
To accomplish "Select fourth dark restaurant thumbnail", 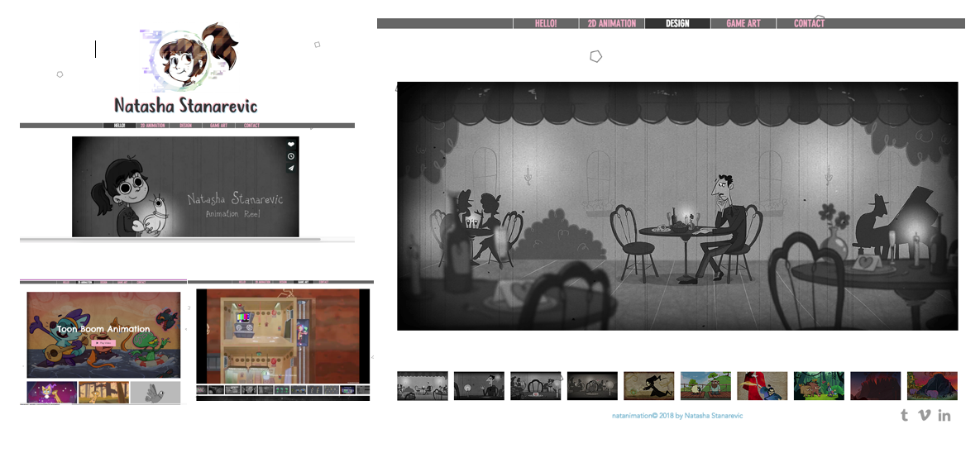I will pos(592,385).
